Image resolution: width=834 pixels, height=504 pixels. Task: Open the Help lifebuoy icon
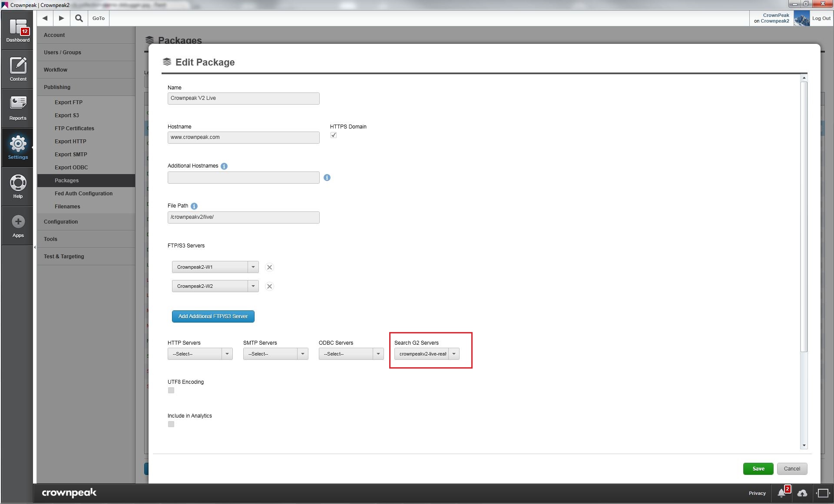coord(18,182)
